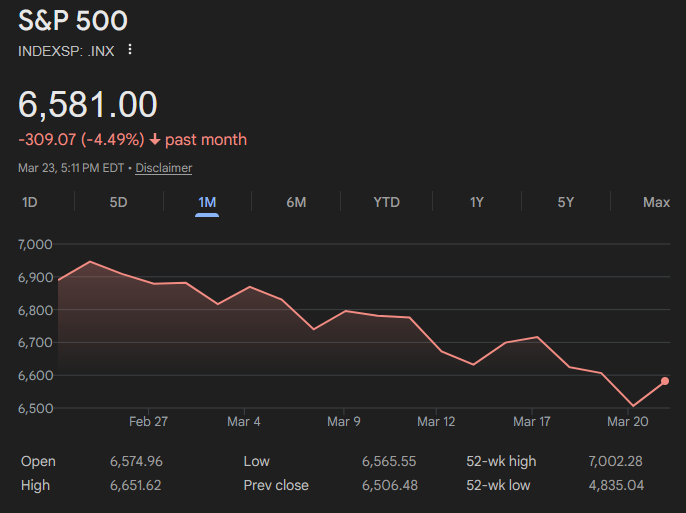
Task: Show the 6M chart range
Action: pyautogui.click(x=296, y=202)
